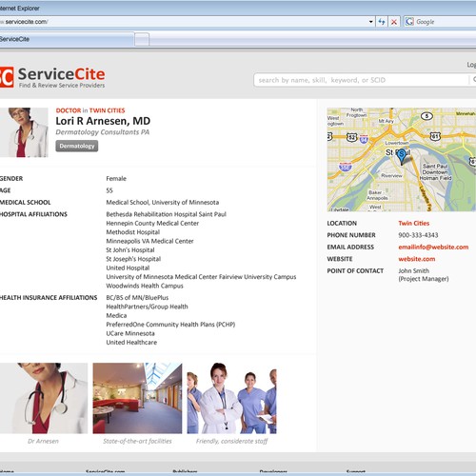The image size is (476, 476).
Task: Open the Dr Arnesen gallery thumbnail
Action: click(x=44, y=398)
